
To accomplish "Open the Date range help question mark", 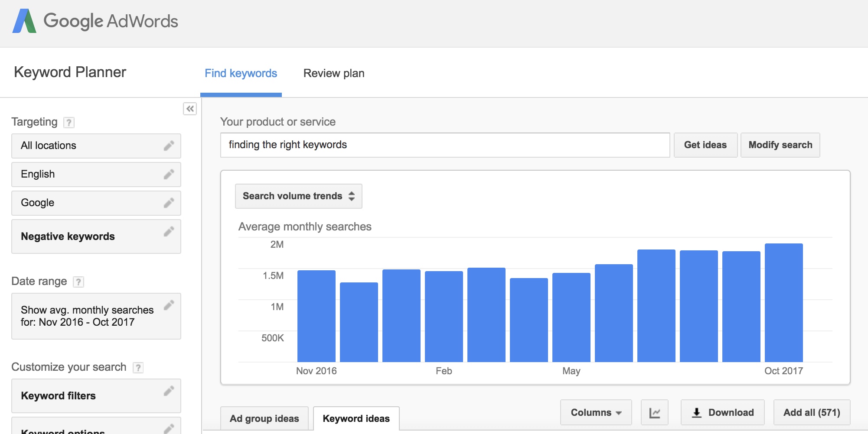I will point(78,282).
